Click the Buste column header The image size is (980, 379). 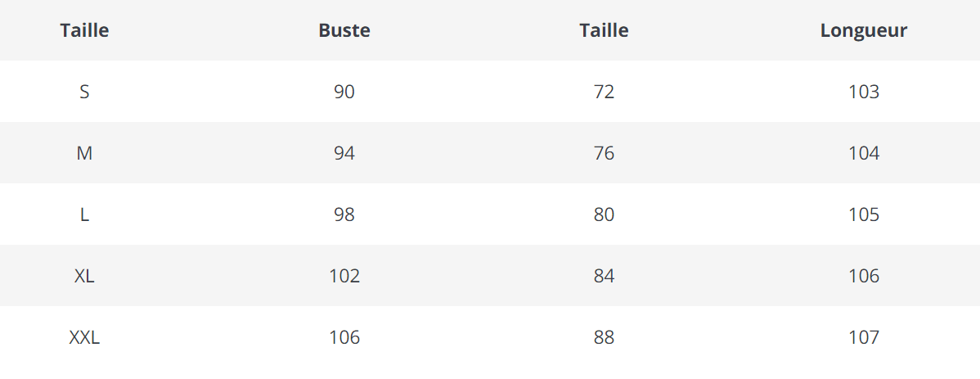coord(344,31)
